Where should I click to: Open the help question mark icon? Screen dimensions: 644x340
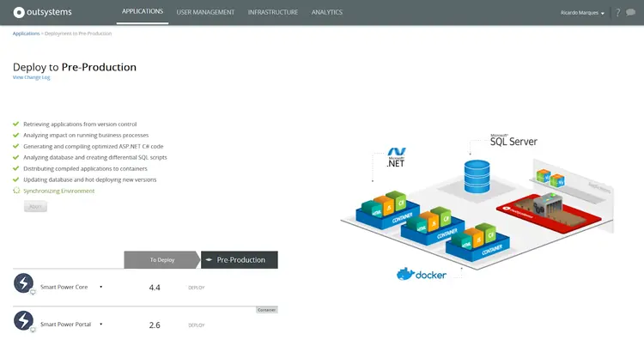point(617,13)
